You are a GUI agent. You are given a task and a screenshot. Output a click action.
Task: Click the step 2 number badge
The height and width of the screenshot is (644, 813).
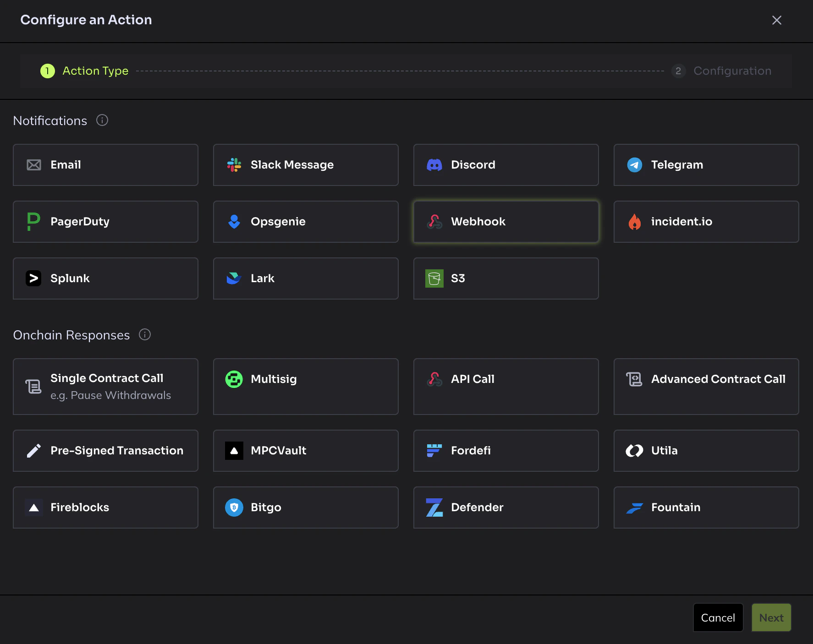678,71
